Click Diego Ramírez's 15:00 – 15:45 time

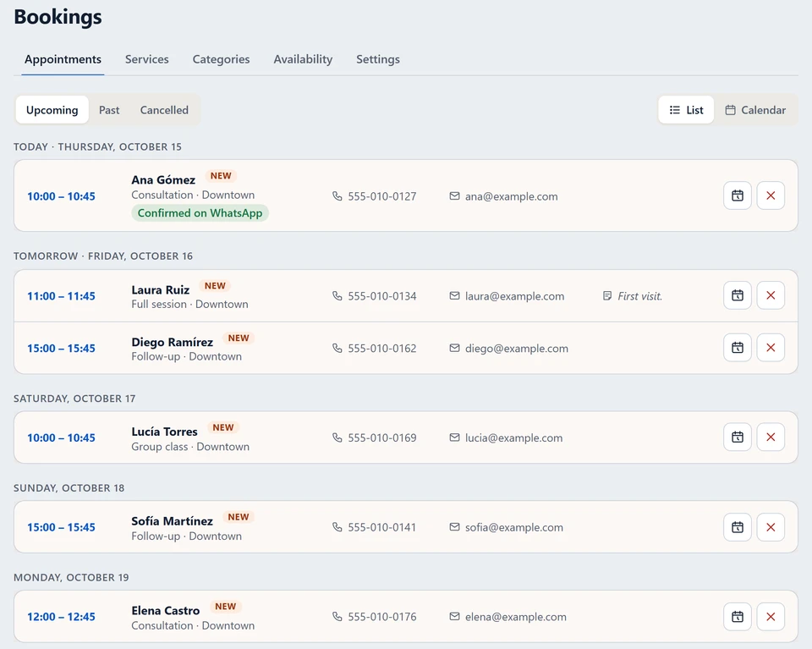[x=61, y=349]
